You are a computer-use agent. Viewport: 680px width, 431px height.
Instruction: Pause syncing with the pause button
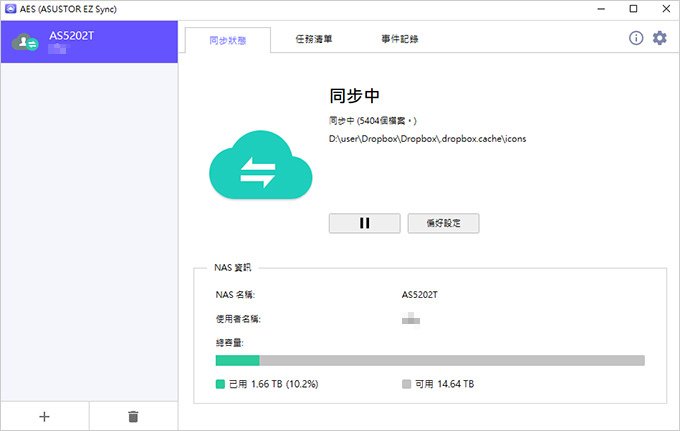coord(364,223)
